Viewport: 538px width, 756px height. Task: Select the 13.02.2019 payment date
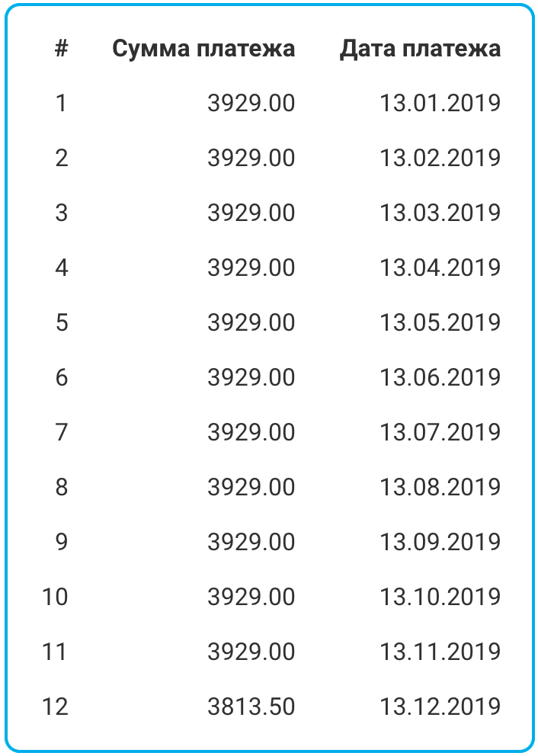tap(440, 159)
